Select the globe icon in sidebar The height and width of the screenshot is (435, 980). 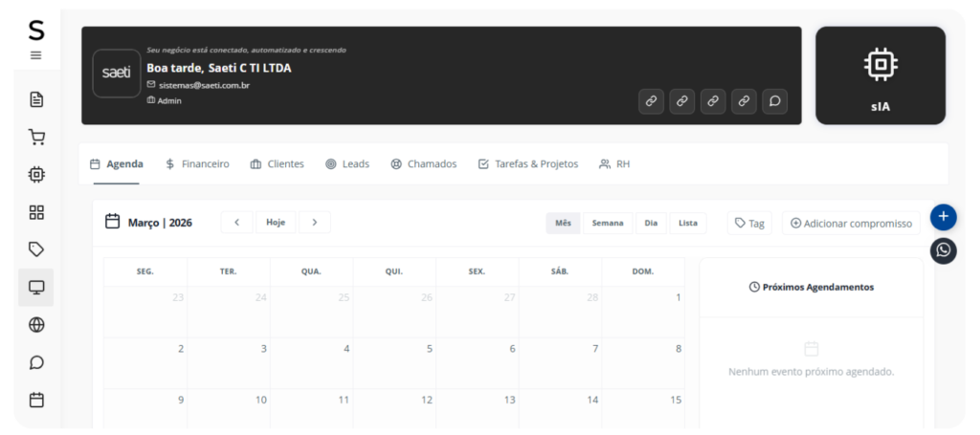pos(36,325)
